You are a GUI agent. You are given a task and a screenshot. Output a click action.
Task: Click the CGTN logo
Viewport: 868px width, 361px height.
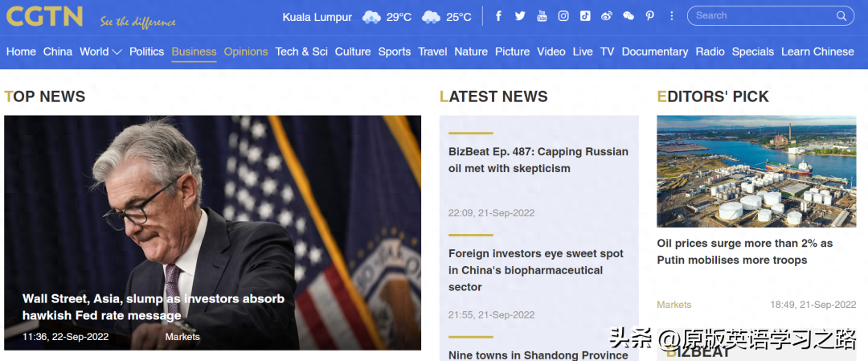[x=44, y=17]
